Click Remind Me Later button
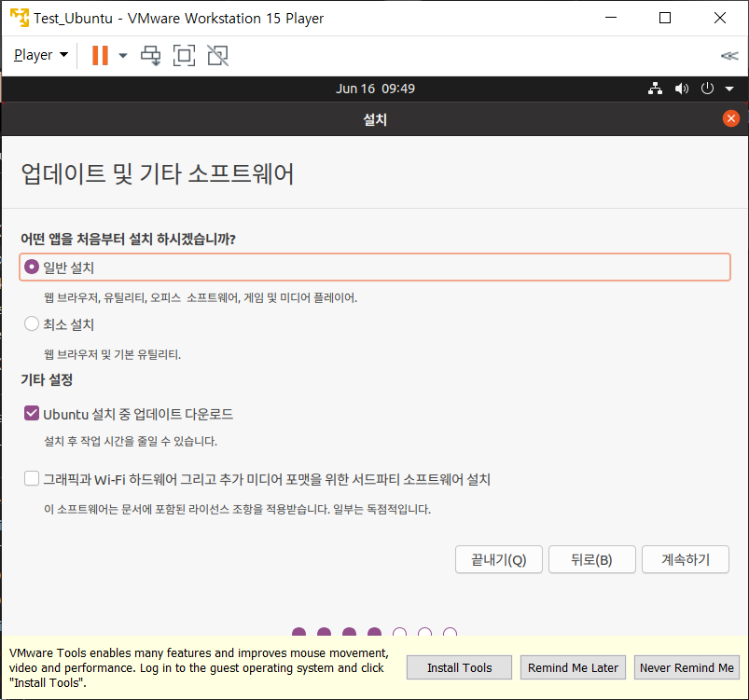 pos(573,667)
